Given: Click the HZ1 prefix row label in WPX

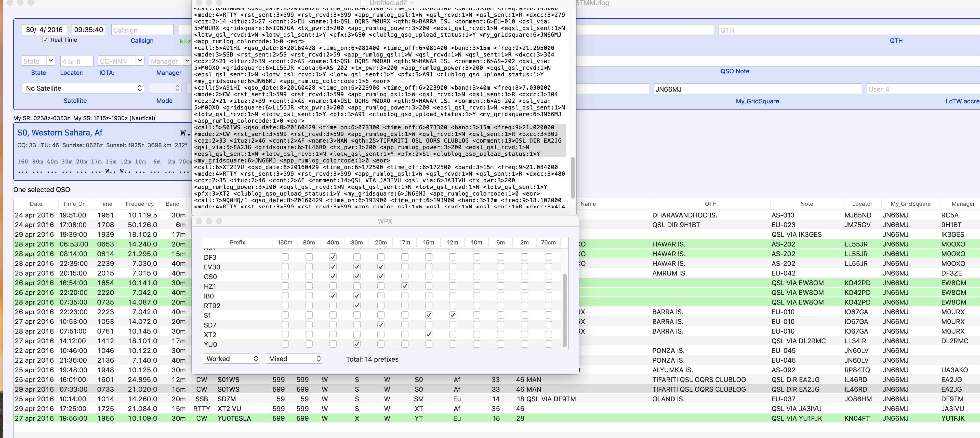Looking at the screenshot, I should tap(210, 286).
